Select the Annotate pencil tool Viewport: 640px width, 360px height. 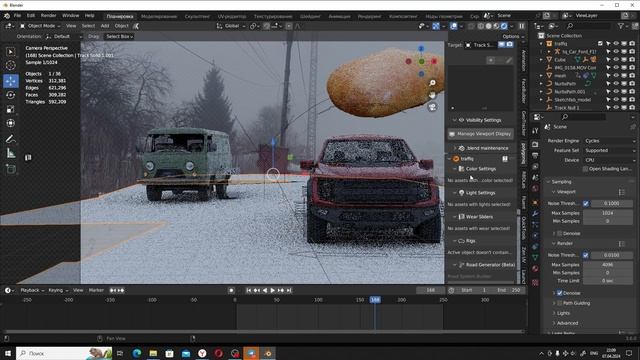tap(11, 139)
